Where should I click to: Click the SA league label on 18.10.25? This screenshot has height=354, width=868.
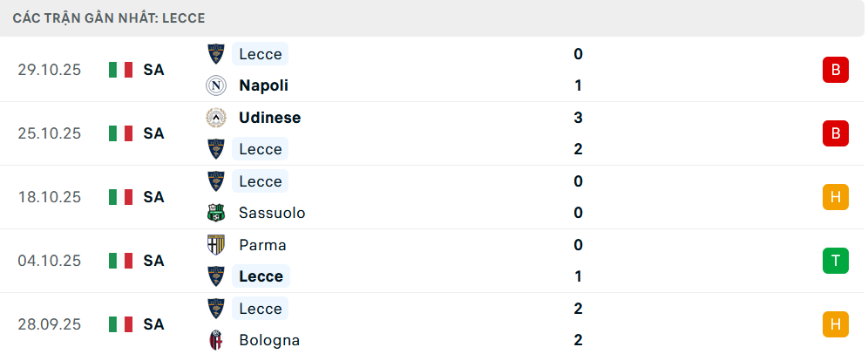[154, 197]
